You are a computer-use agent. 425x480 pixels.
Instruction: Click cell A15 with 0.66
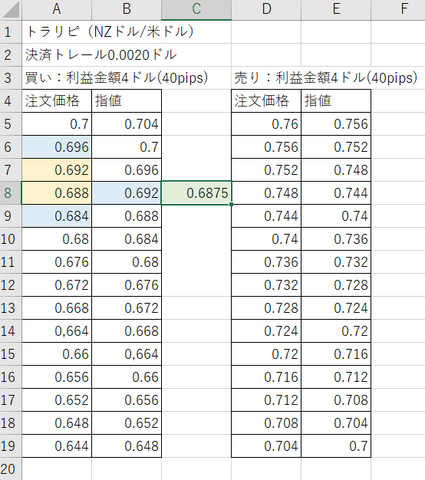point(57,354)
